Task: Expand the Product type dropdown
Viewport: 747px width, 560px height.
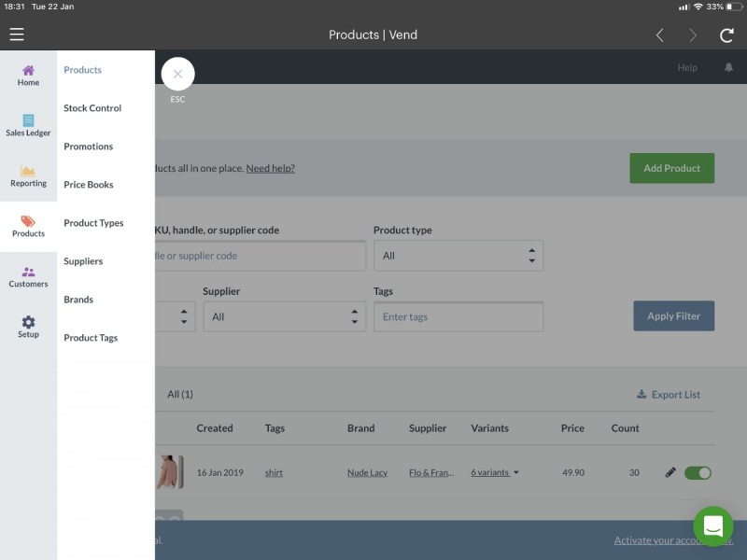Action: click(x=458, y=256)
